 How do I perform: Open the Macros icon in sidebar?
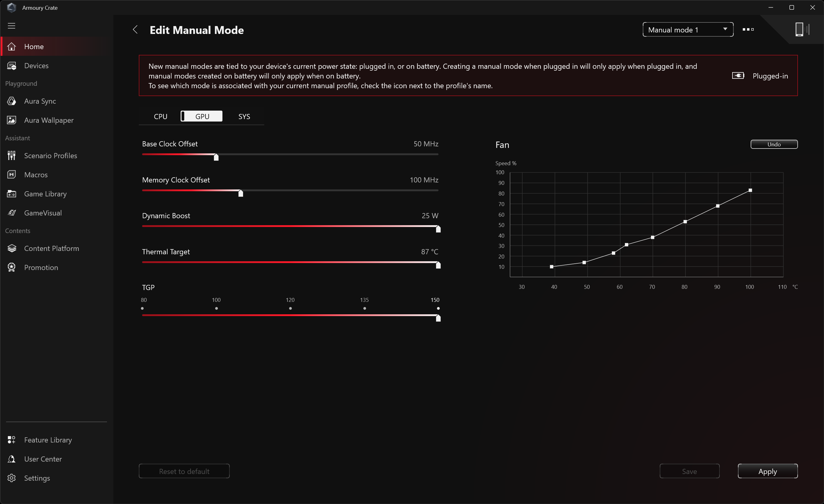coord(12,175)
